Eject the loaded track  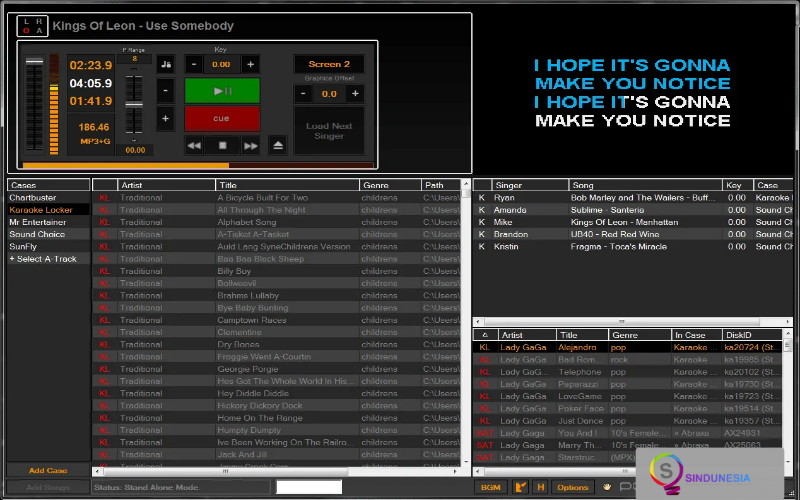pyautogui.click(x=278, y=145)
